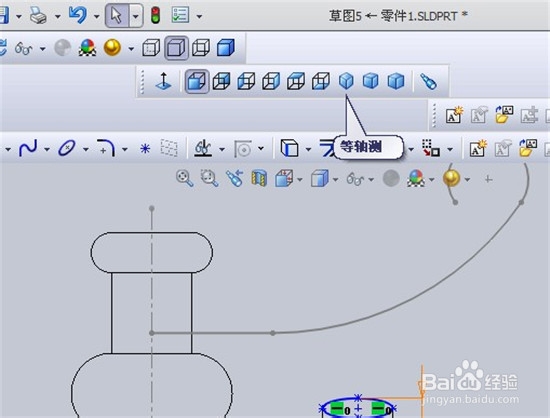Click the flashlight icon on Standard Views toolbar
Screen dimensions: 550x418
click(428, 82)
